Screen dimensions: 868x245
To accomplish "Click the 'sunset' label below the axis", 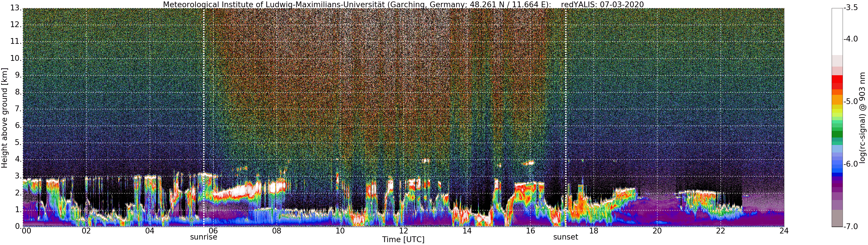I will (565, 237).
